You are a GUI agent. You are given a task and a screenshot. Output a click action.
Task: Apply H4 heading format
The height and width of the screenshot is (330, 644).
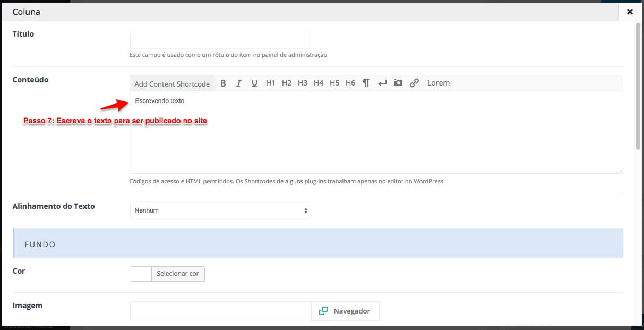click(319, 83)
